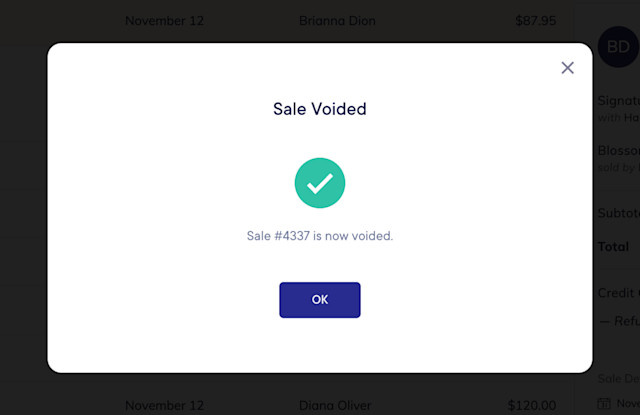This screenshot has height=415, width=640.
Task: Click the $120.00 sale amount
Action: (532, 405)
